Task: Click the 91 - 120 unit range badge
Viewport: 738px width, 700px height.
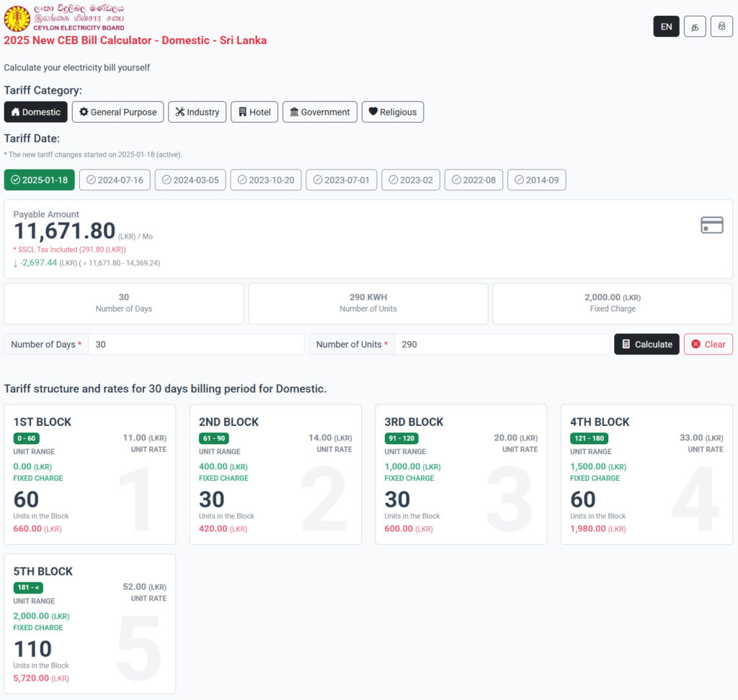Action: point(401,438)
